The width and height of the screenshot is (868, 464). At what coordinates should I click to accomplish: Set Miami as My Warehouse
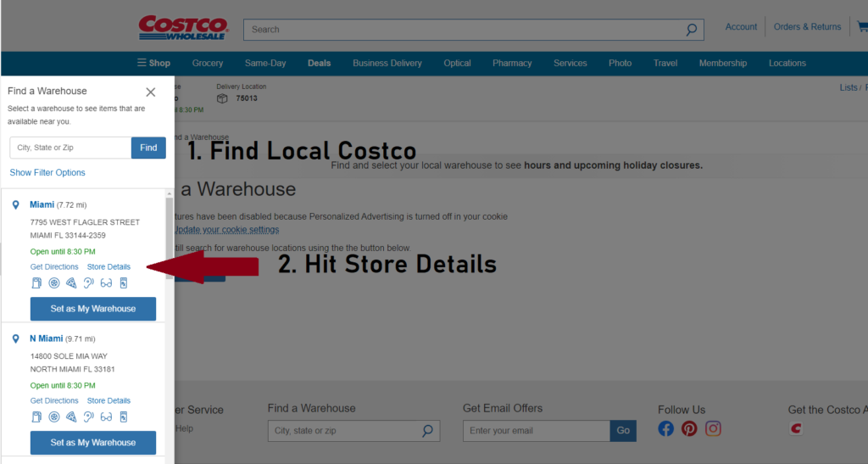pyautogui.click(x=93, y=309)
